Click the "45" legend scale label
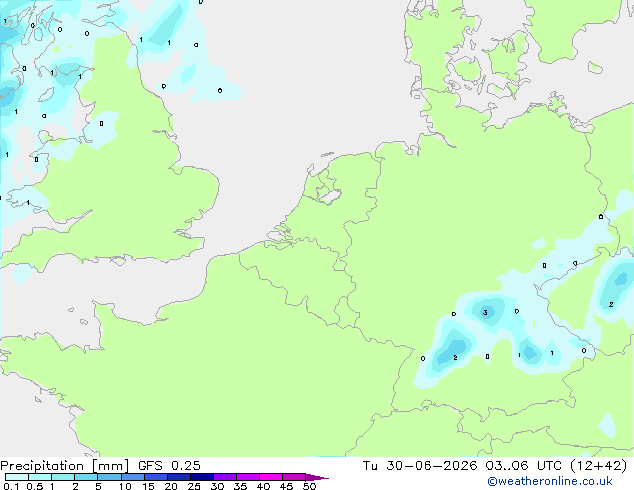This screenshot has width=634, height=490. click(286, 486)
